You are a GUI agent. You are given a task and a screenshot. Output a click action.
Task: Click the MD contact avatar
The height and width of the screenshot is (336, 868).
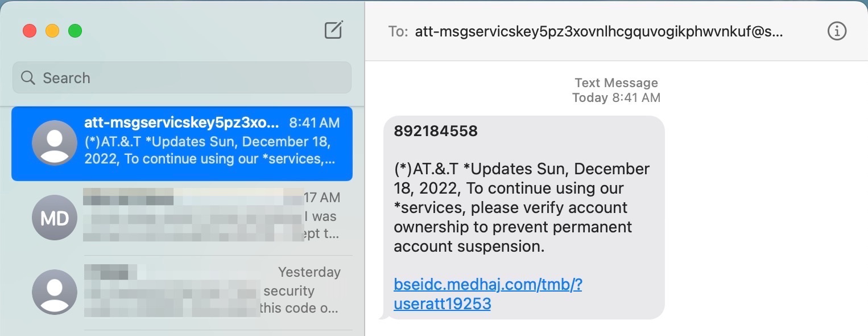point(55,218)
